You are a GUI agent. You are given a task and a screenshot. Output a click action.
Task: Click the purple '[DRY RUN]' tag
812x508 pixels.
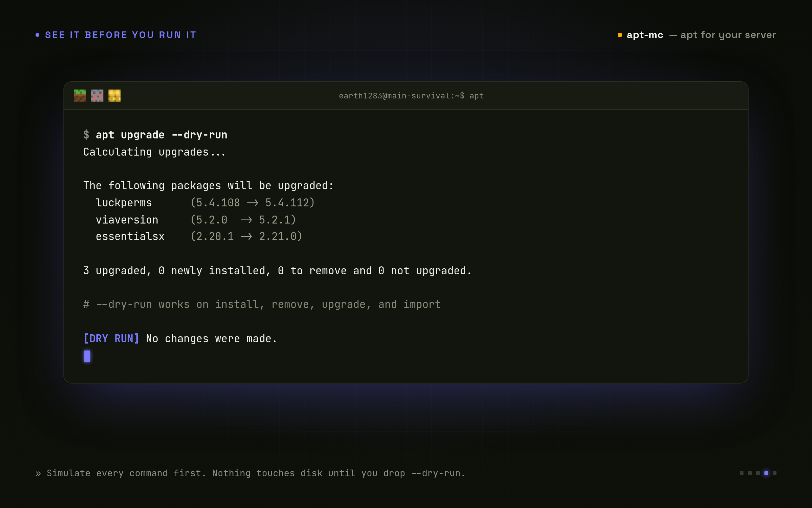[111, 339]
